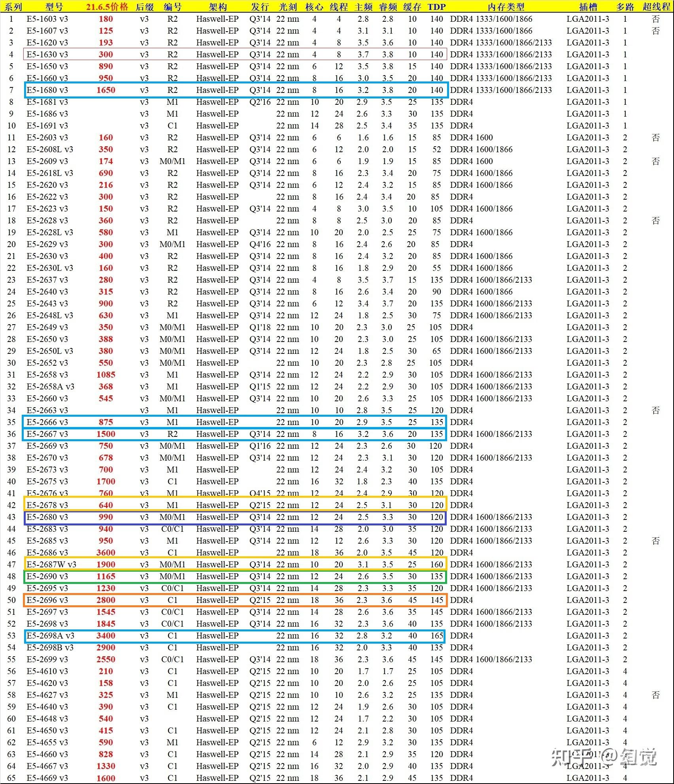Click the "发行" column header
This screenshot has width=674, height=784.
click(260, 7)
